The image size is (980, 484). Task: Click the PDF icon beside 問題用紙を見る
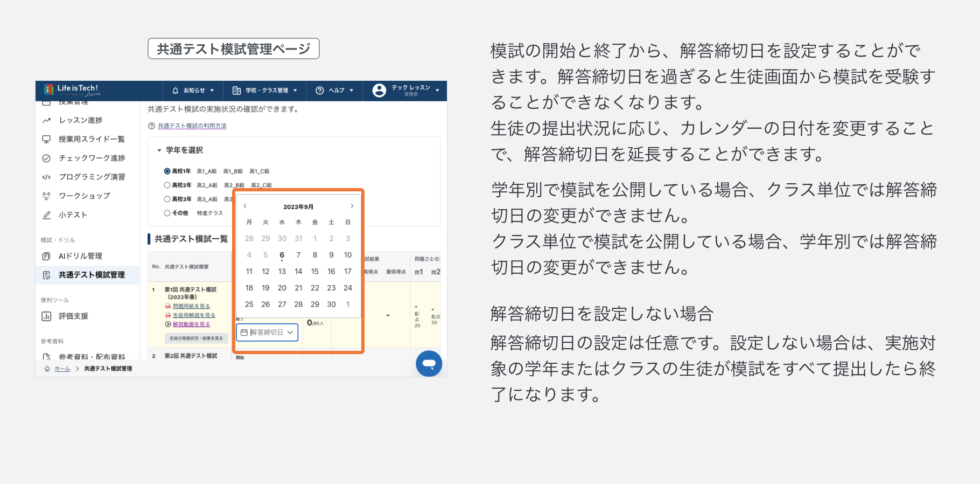(x=168, y=306)
